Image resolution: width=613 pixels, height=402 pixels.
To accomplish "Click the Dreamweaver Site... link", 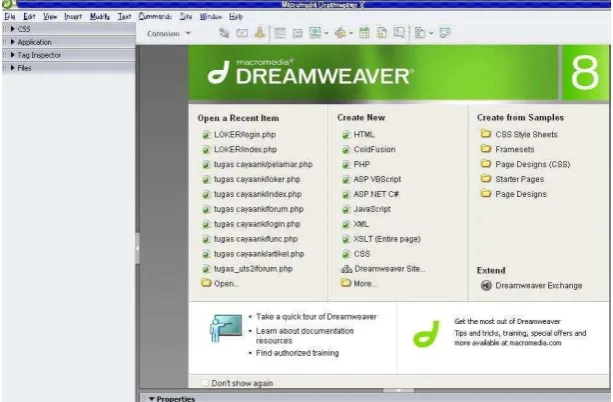I will pos(389,269).
